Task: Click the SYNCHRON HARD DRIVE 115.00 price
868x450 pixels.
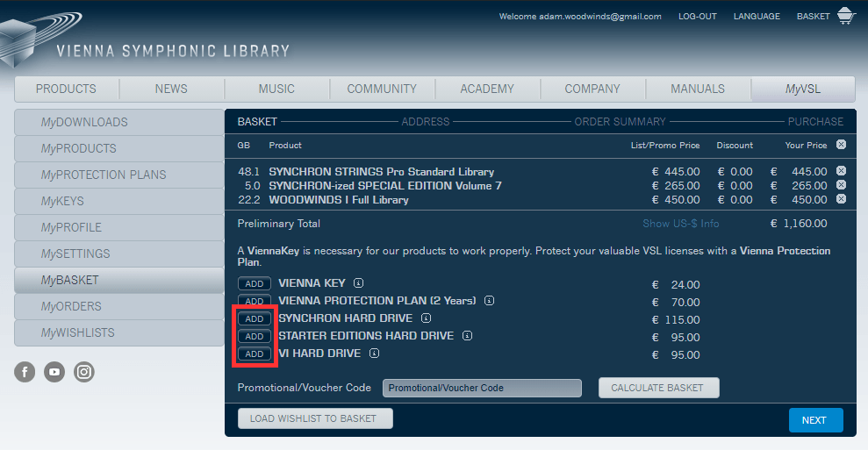Action: click(676, 320)
